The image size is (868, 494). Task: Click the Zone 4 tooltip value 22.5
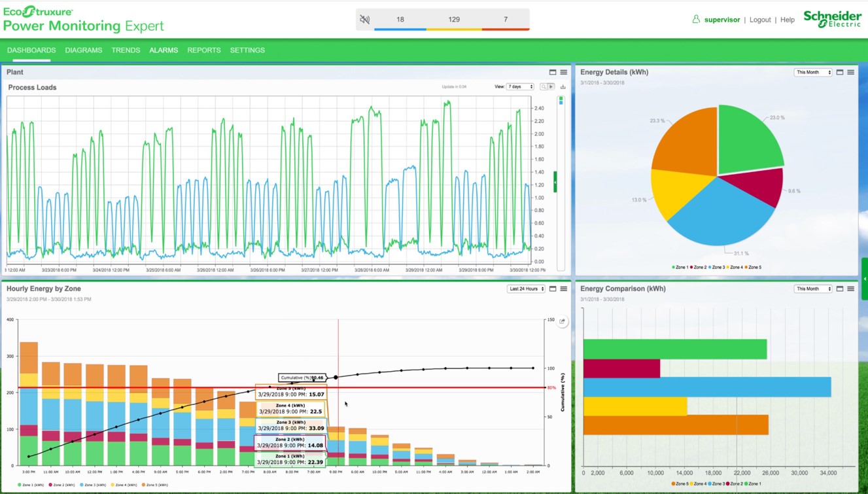(317, 412)
